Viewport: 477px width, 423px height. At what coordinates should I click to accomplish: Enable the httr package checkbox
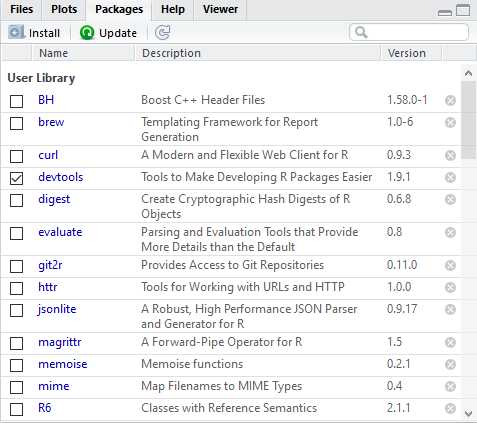click(x=16, y=288)
